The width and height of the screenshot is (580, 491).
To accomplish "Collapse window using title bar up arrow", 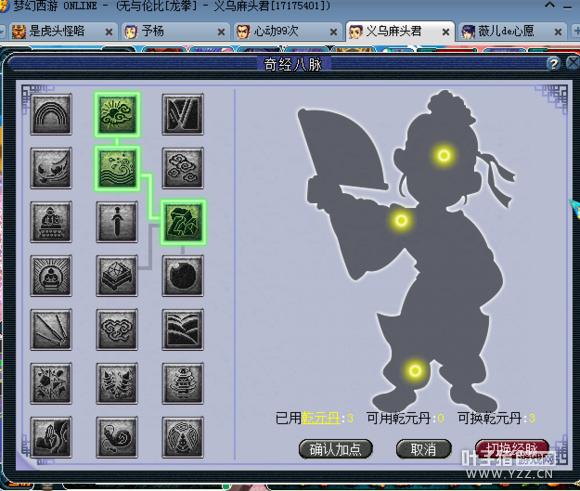I will coord(550,5).
